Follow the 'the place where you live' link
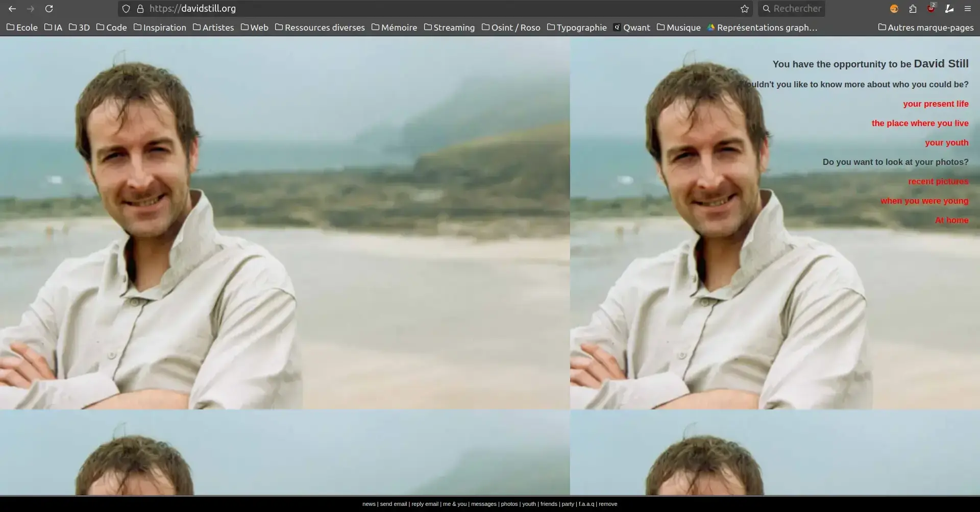The height and width of the screenshot is (512, 980). coord(919,123)
